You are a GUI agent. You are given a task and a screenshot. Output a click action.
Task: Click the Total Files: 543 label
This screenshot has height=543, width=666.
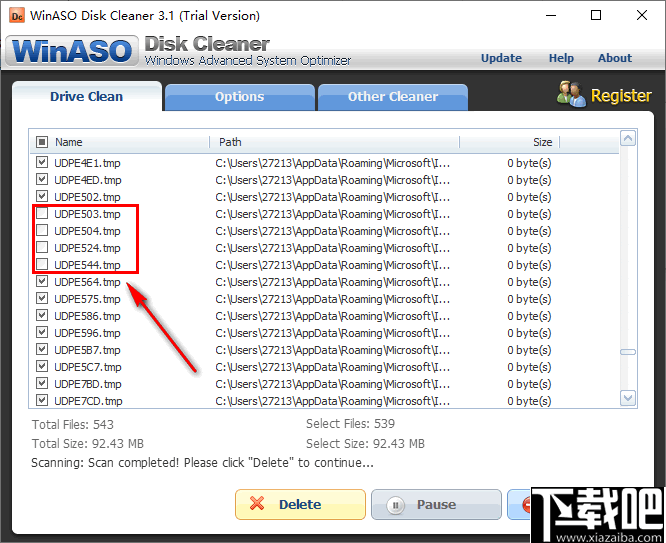(x=73, y=424)
